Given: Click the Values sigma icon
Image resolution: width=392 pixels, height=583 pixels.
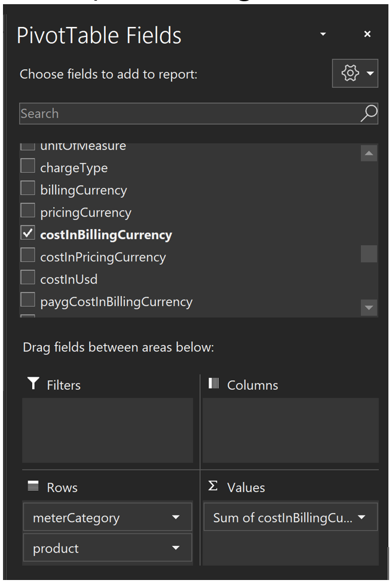Looking at the screenshot, I should tap(213, 487).
